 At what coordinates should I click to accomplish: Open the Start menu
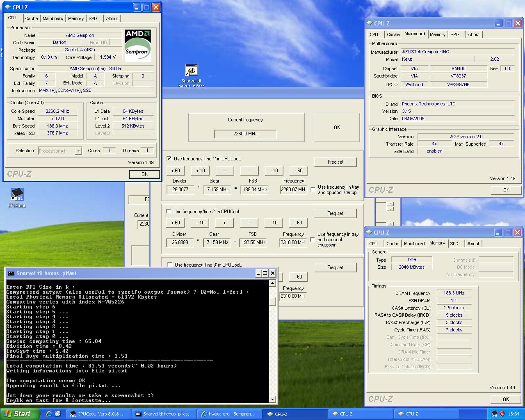tap(20, 414)
